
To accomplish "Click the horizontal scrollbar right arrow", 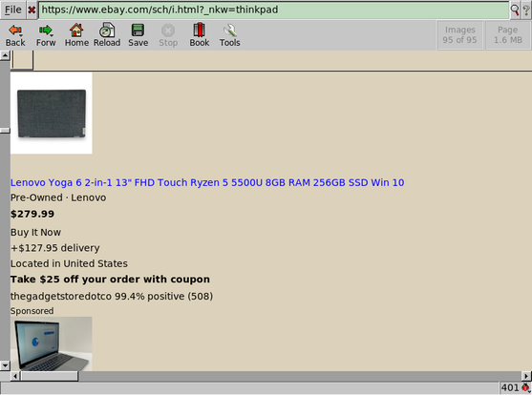I will click(526, 376).
